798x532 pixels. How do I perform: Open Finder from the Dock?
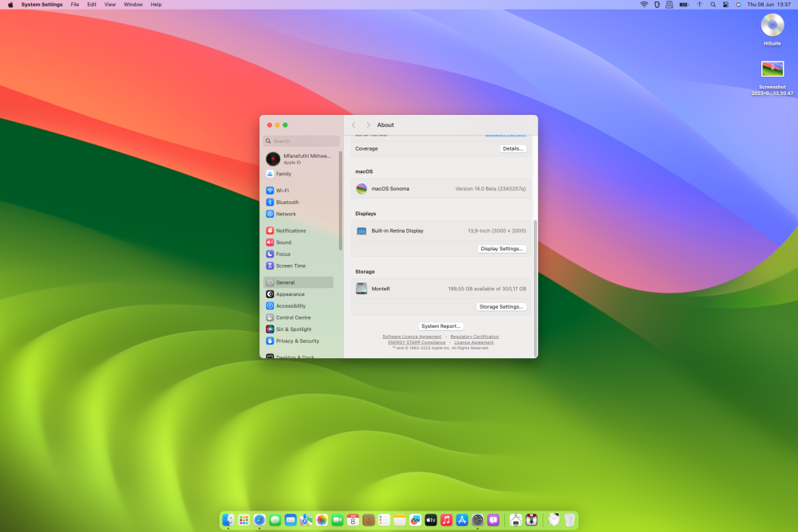click(228, 520)
